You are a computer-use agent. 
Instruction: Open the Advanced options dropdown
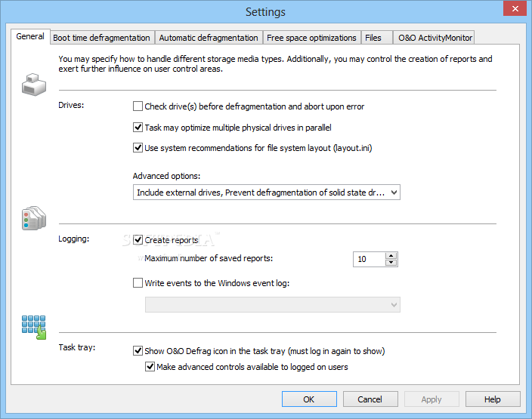coord(266,193)
